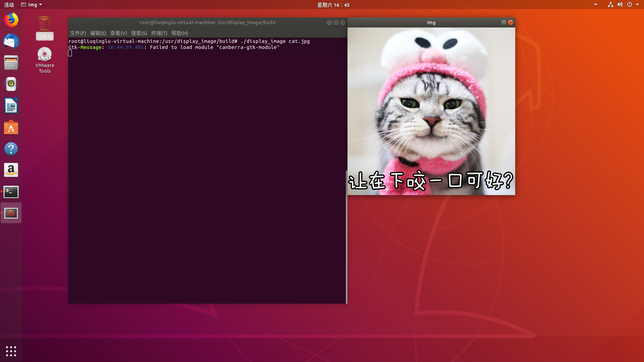Open the Files manager dock icon
The height and width of the screenshot is (362, 644).
[x=11, y=63]
